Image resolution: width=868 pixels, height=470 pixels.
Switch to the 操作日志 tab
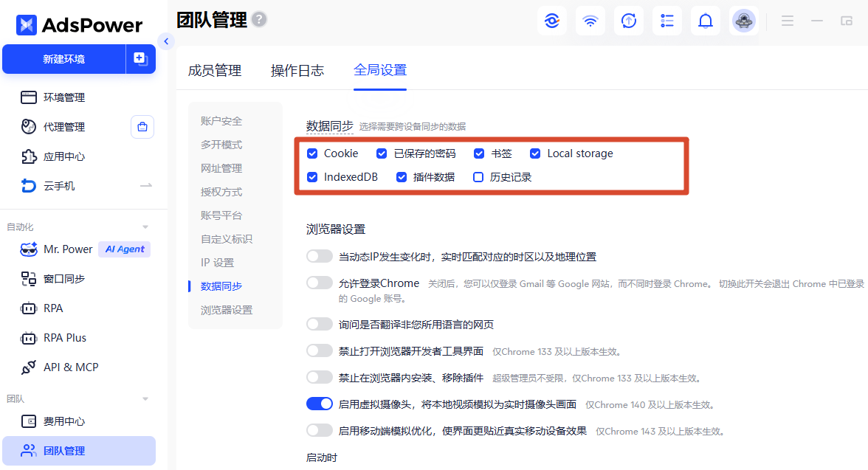coord(297,71)
